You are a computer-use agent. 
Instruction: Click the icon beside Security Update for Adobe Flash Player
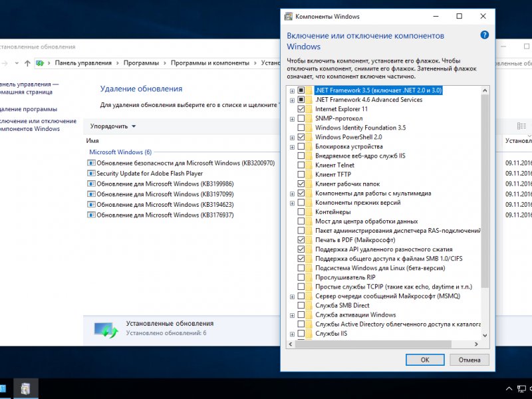[91, 174]
